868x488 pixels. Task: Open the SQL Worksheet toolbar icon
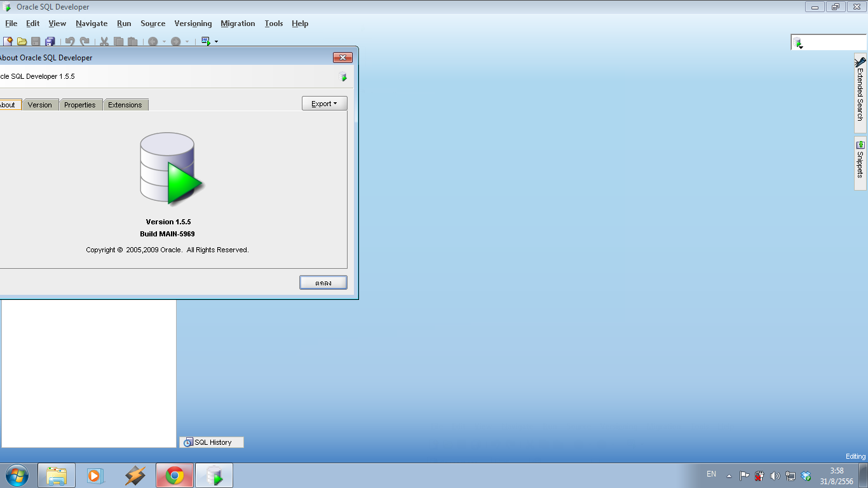pos(206,41)
